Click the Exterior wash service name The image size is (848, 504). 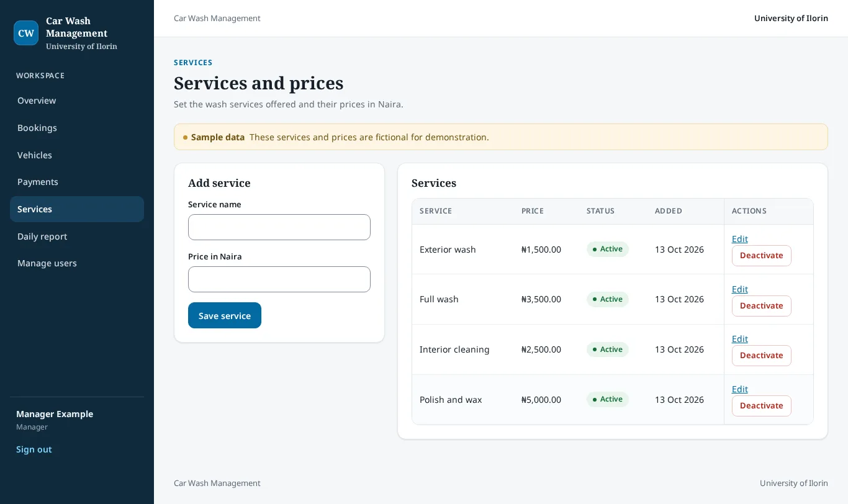point(448,250)
